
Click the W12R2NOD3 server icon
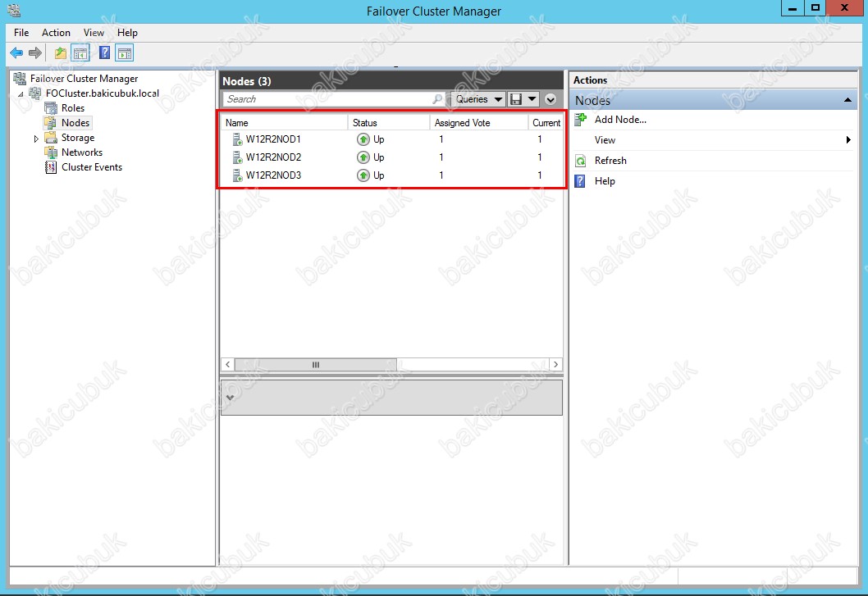[237, 175]
